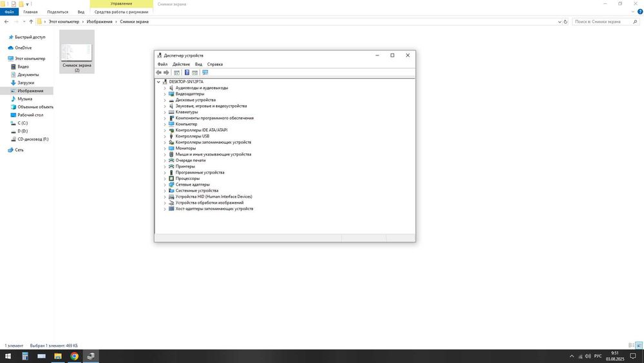Viewport: 644px width, 363px height.
Task: Expand the Видеоадаптеры node
Action: (165, 94)
